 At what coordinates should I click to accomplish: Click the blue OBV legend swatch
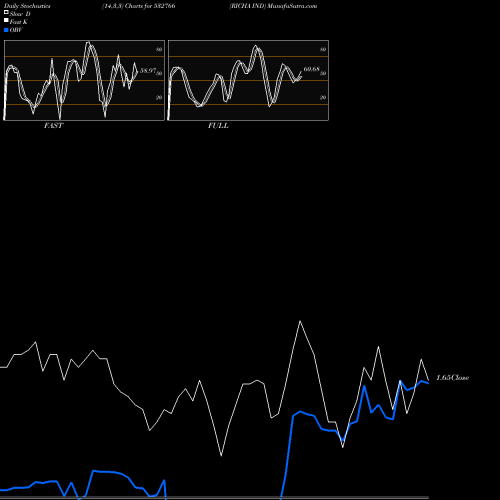coord(6,30)
